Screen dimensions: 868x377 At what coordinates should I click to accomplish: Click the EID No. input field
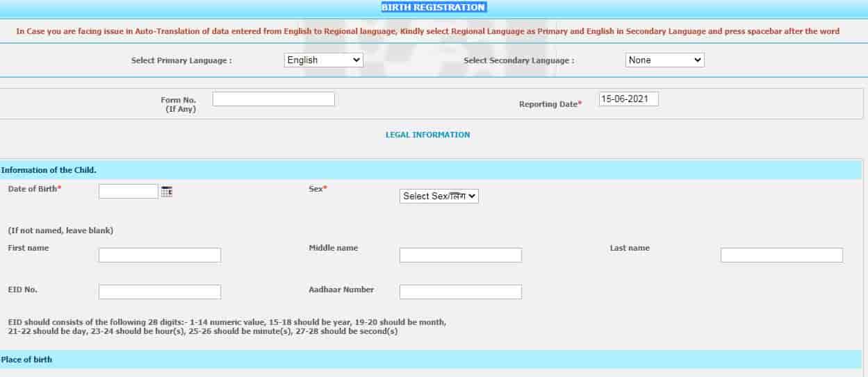[x=160, y=292]
